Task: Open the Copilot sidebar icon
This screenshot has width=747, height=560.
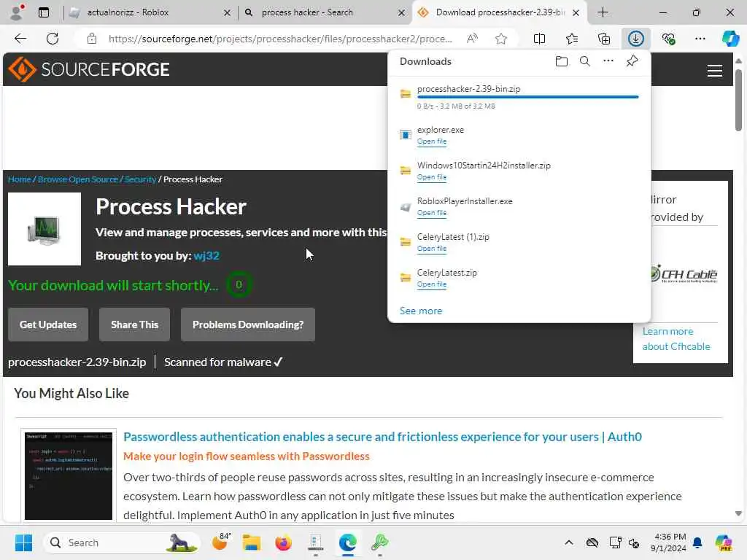Action: (x=729, y=39)
